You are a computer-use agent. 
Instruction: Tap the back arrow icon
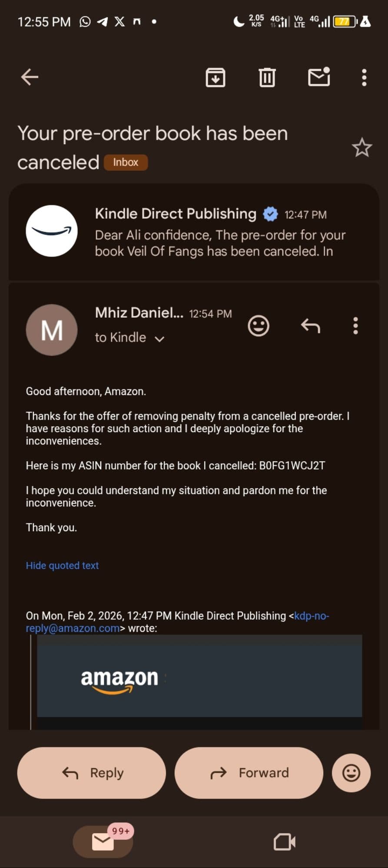tap(30, 77)
